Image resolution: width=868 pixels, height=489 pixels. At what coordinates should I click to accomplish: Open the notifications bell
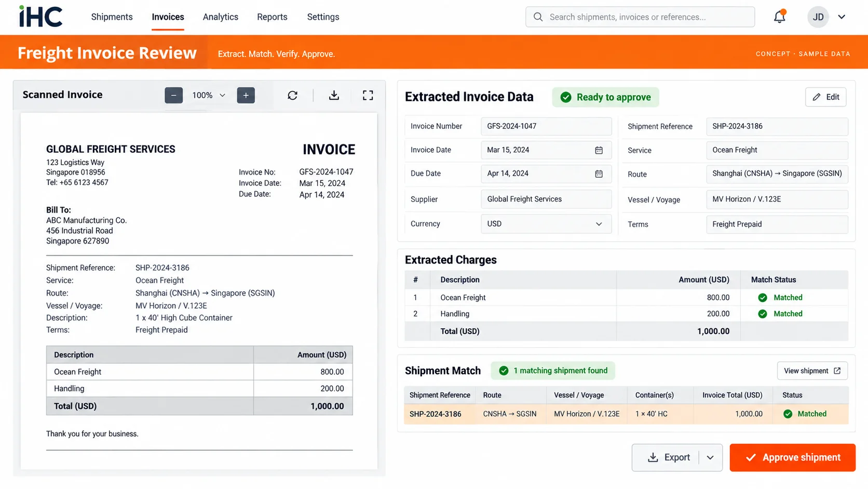coord(780,17)
